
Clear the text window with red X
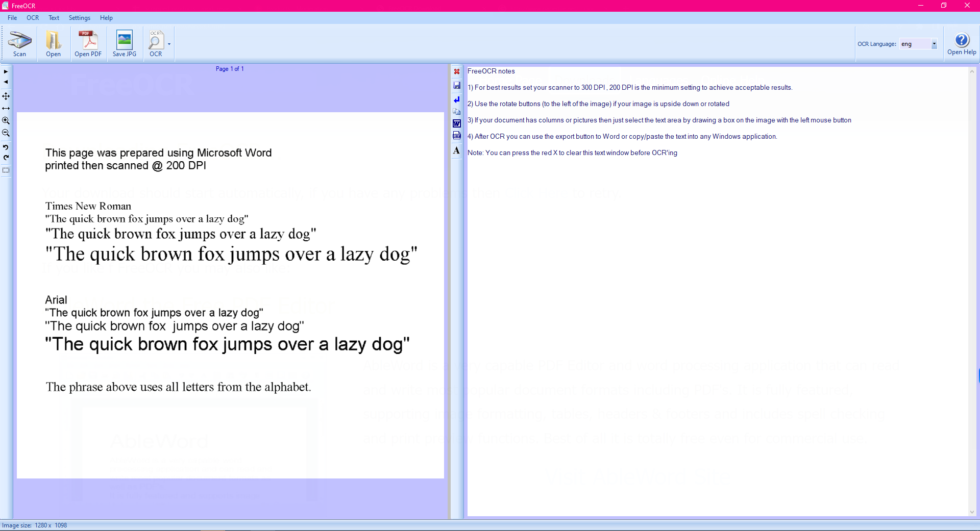[x=457, y=71]
